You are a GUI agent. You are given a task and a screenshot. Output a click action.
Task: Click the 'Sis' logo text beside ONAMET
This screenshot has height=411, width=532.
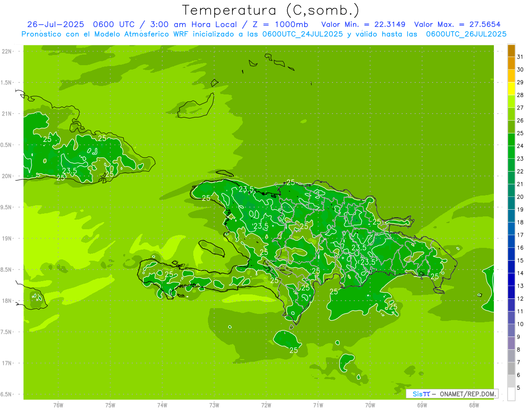tap(418, 394)
